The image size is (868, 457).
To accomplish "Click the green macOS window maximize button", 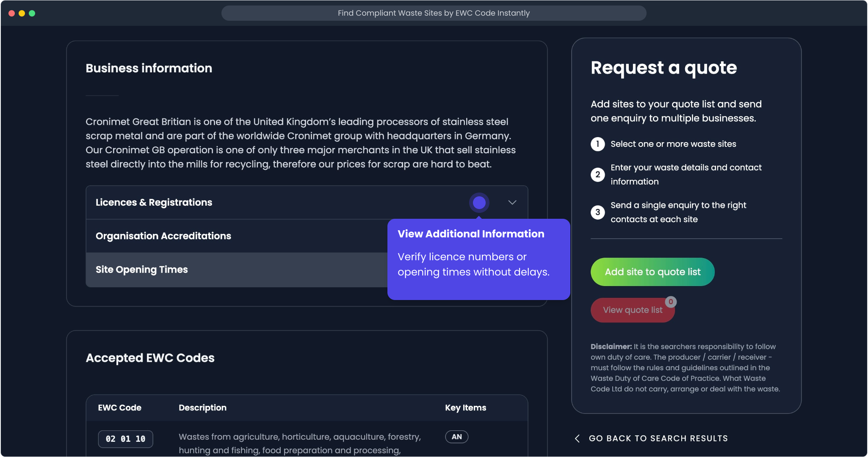I will point(32,13).
